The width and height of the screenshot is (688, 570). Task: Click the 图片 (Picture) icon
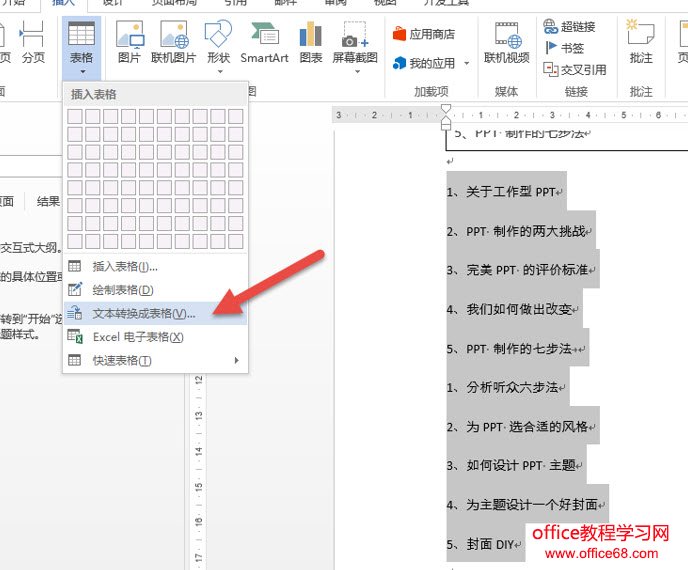(129, 43)
